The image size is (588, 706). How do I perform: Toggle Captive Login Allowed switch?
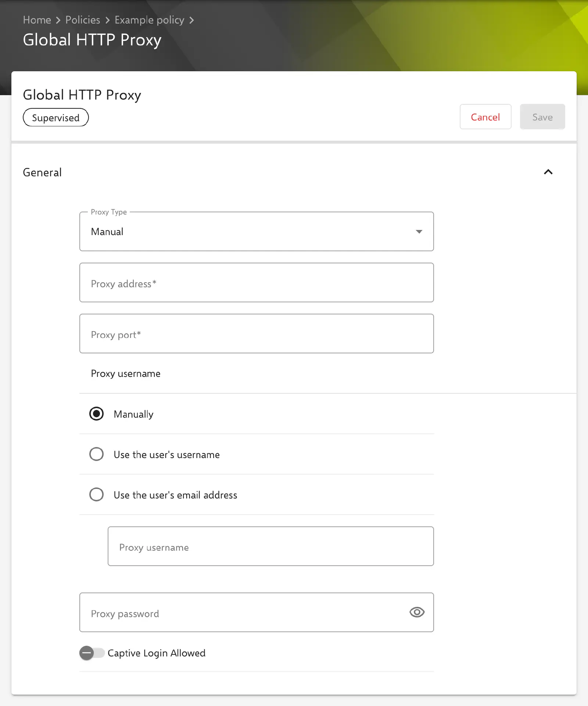pyautogui.click(x=92, y=653)
